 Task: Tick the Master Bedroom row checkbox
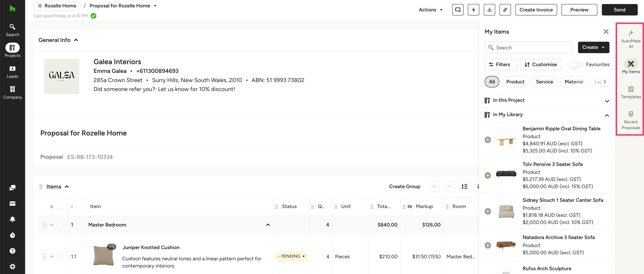[x=60, y=225]
